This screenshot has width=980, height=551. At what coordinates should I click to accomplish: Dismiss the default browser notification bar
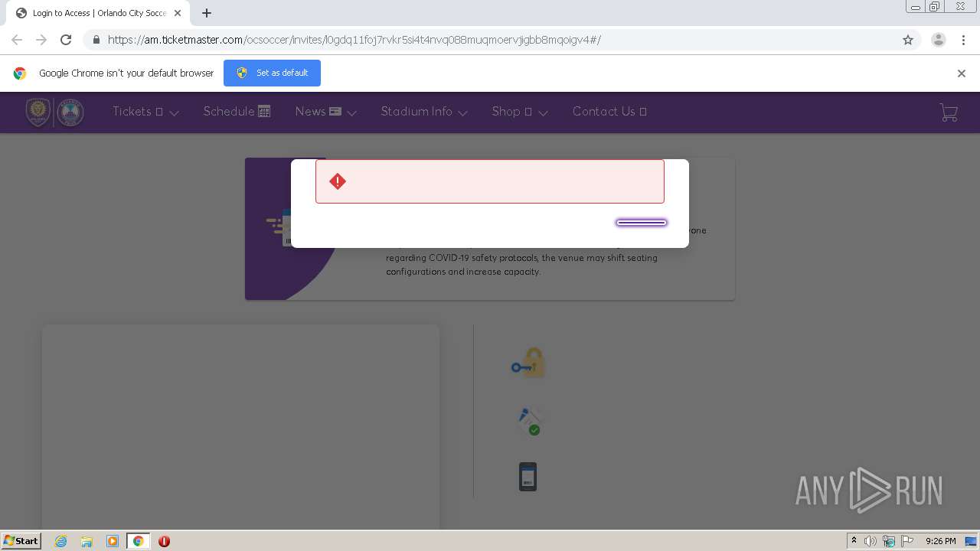(x=962, y=73)
